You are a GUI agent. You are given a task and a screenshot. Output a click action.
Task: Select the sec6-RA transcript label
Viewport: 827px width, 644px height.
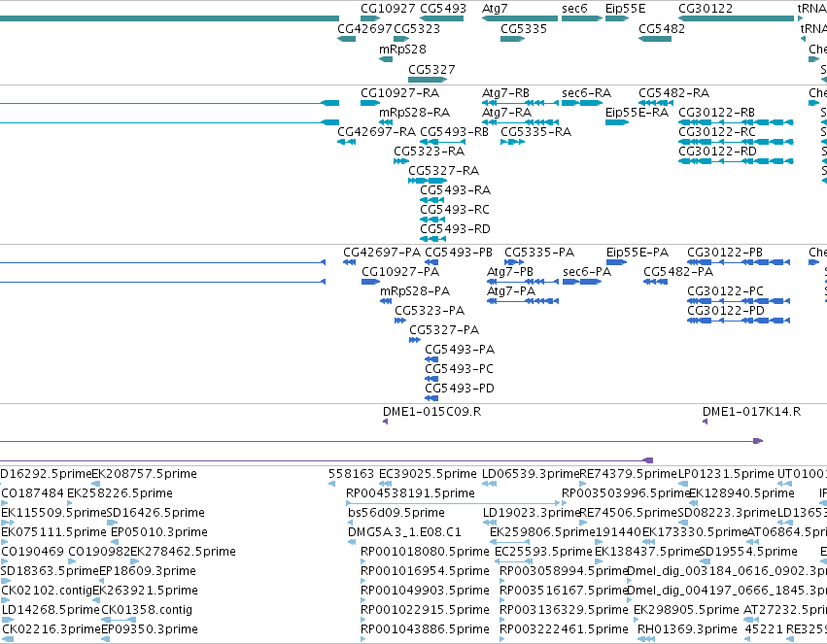click(587, 93)
